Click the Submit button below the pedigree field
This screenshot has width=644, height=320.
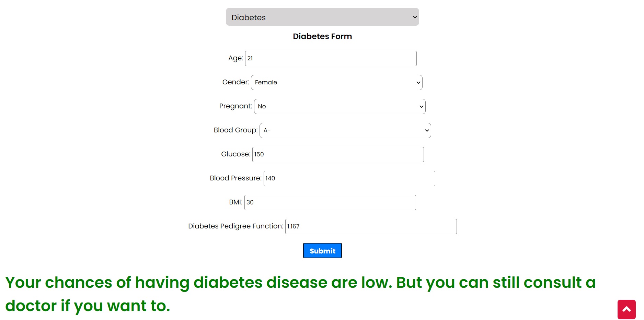(322, 250)
